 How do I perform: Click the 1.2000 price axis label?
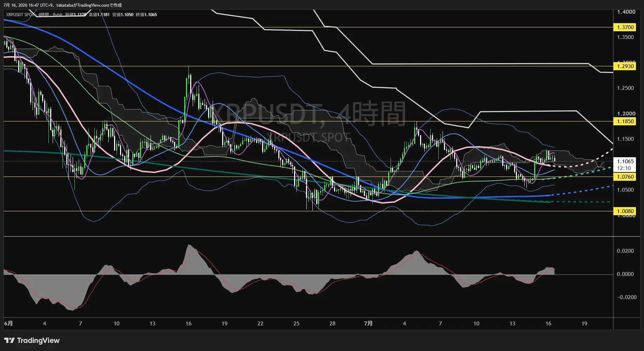click(x=626, y=114)
